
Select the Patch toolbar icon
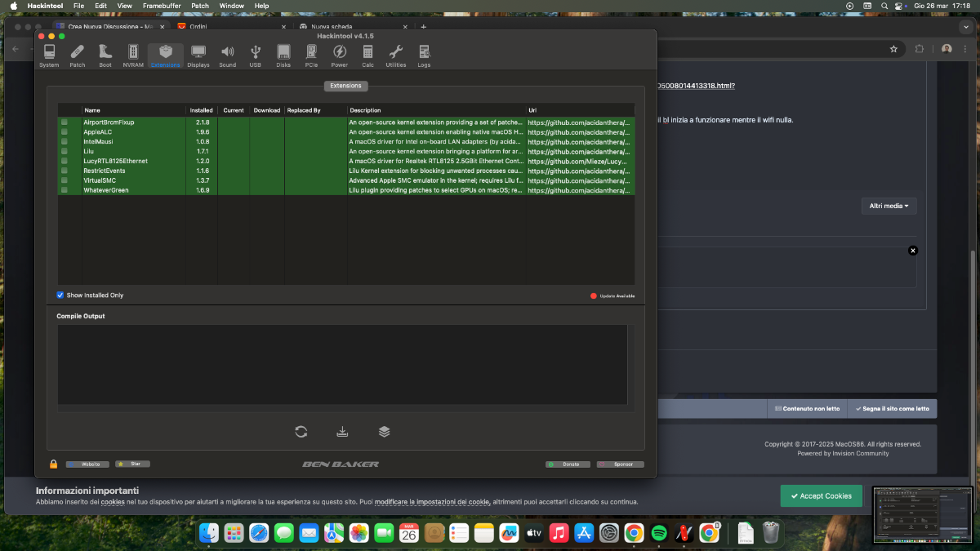[x=77, y=56]
